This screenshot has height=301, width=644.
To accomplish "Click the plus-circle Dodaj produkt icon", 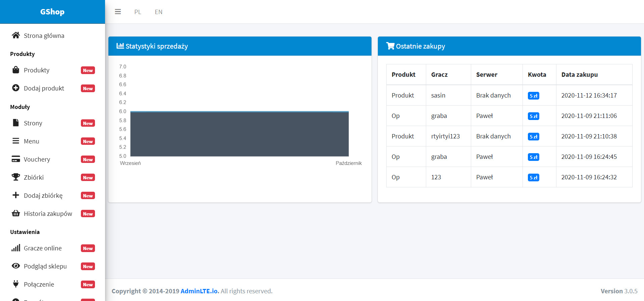I will 16,88.
